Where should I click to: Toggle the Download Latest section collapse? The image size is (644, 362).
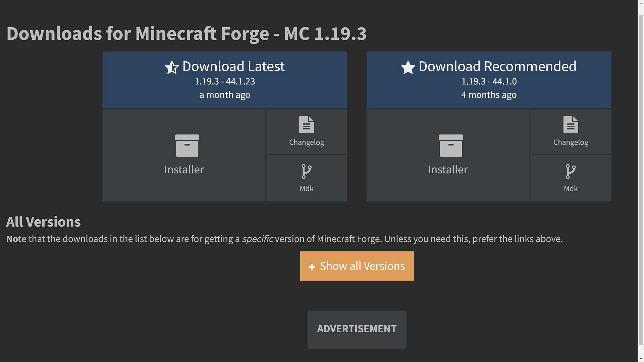(225, 79)
